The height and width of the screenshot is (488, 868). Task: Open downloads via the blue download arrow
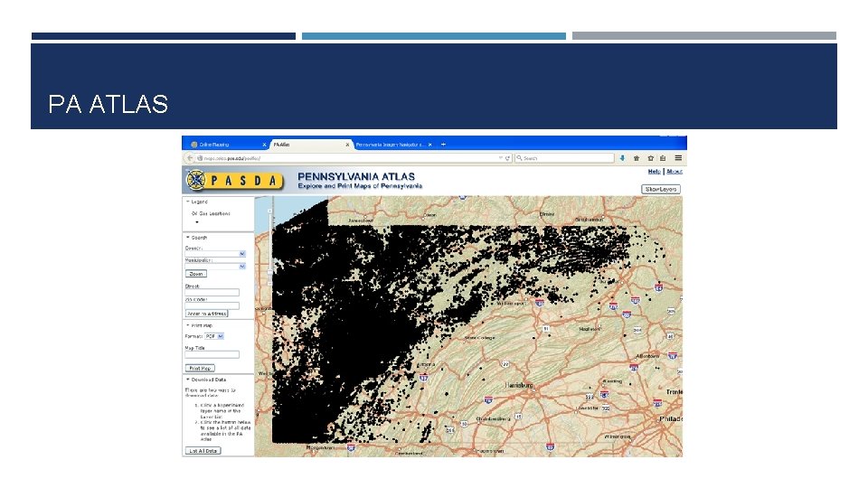click(622, 158)
